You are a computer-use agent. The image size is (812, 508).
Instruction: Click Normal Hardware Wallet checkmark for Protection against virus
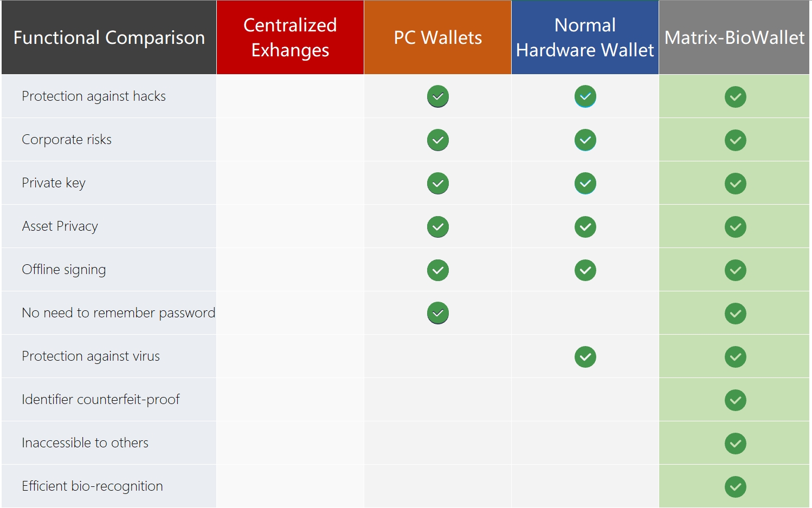click(585, 357)
